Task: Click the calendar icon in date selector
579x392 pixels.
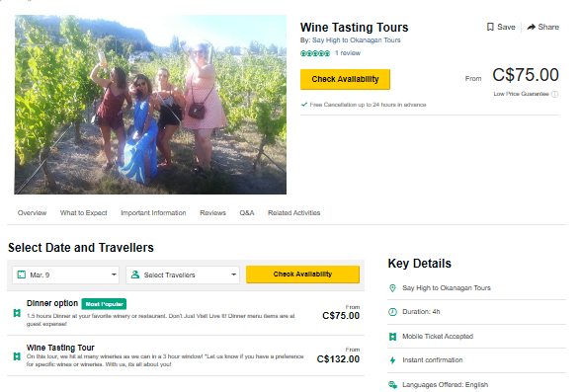Action: tap(22, 274)
